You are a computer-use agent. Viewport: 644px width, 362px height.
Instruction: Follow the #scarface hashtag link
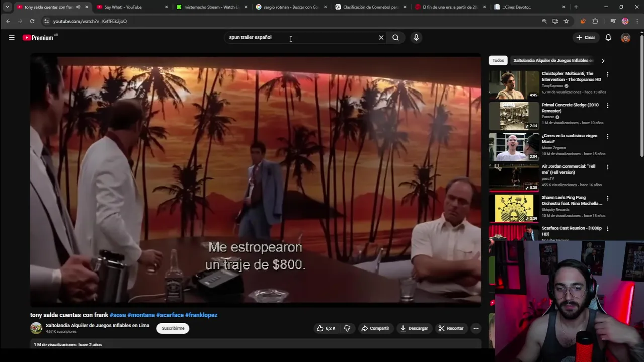coord(170,315)
